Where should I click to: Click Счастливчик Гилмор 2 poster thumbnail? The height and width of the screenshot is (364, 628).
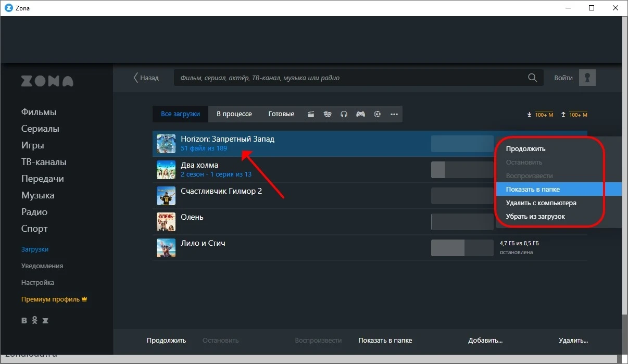click(x=166, y=196)
